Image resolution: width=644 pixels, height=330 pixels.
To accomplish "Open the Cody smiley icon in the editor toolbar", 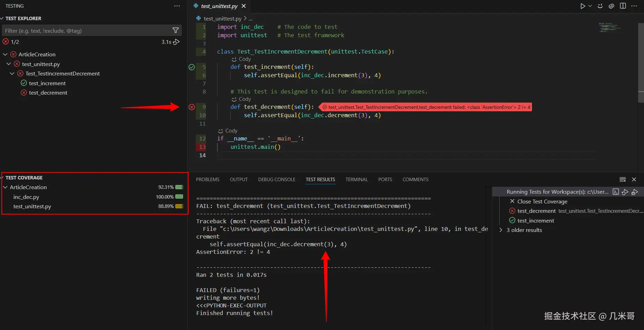I will coord(600,6).
